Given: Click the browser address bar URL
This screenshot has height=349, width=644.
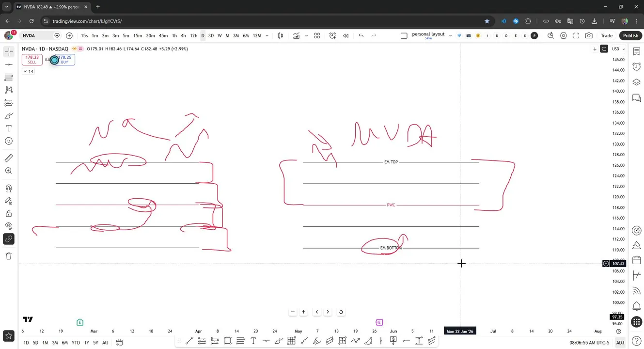Looking at the screenshot, I should click(x=87, y=21).
